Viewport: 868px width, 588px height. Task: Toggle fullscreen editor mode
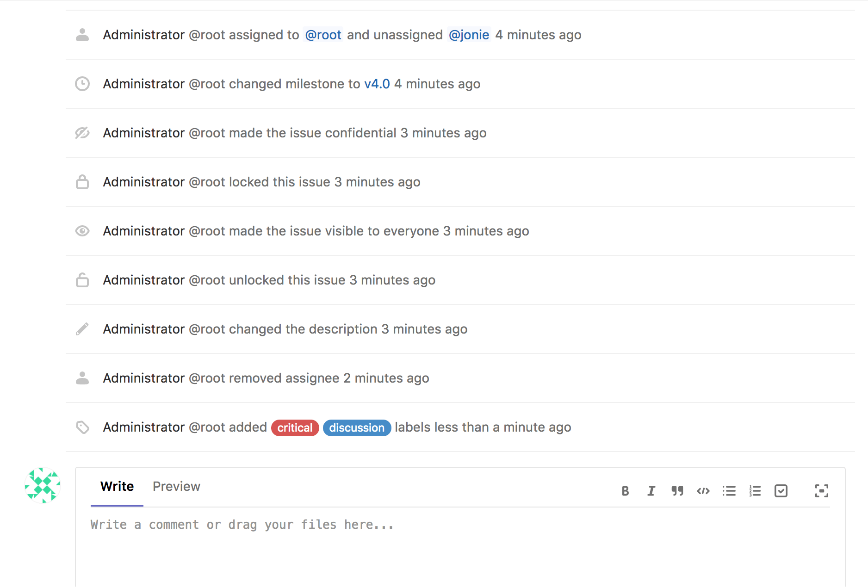822,491
